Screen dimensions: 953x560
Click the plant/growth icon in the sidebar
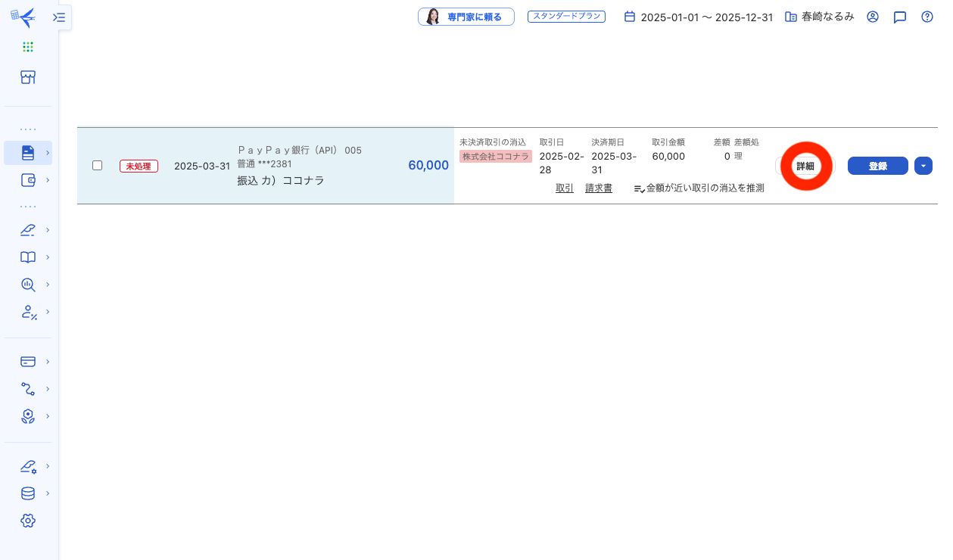click(28, 416)
